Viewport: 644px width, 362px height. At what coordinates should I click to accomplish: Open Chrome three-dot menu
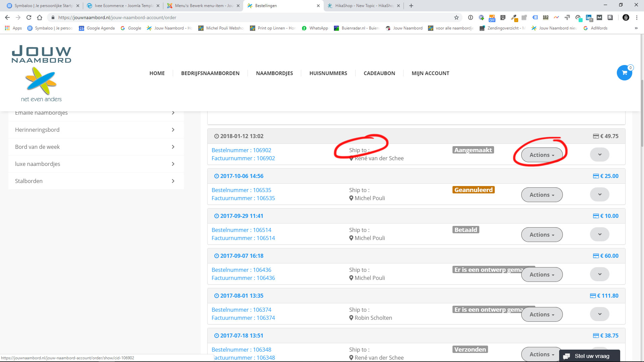637,17
